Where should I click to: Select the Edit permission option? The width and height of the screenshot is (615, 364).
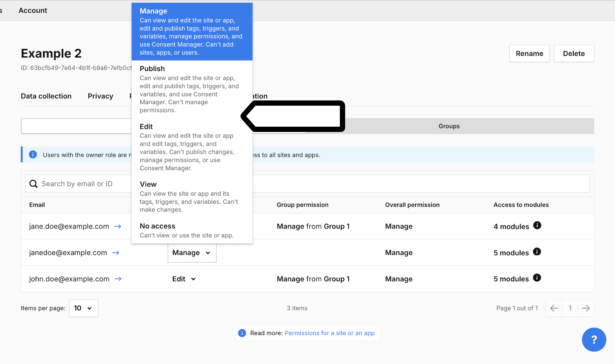pyautogui.click(x=192, y=147)
